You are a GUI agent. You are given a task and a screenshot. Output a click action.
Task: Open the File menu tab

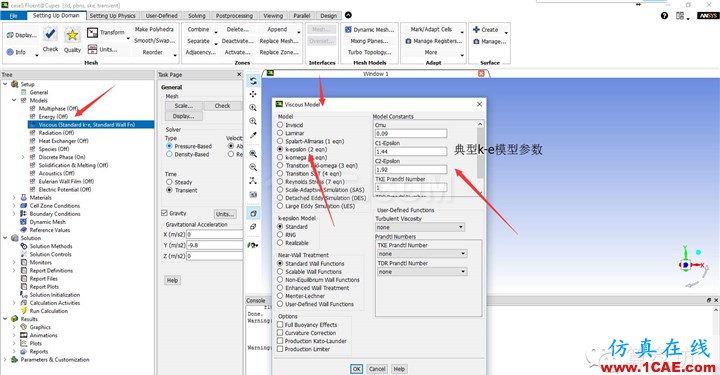pos(13,16)
